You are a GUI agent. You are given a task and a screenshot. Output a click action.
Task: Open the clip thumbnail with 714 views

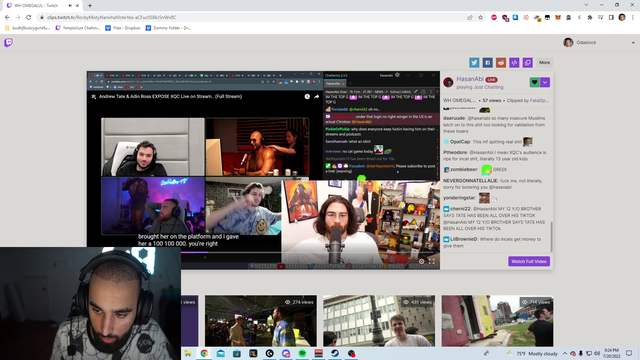(x=498, y=321)
